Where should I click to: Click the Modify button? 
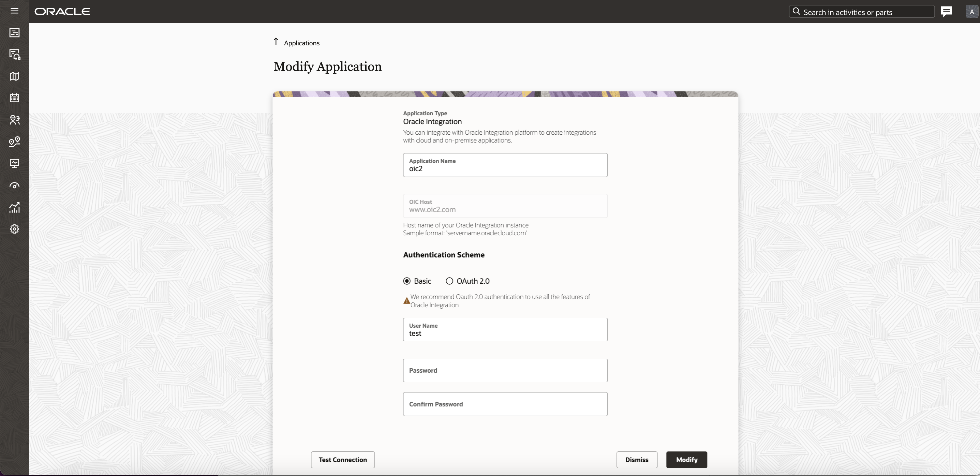(x=686, y=460)
